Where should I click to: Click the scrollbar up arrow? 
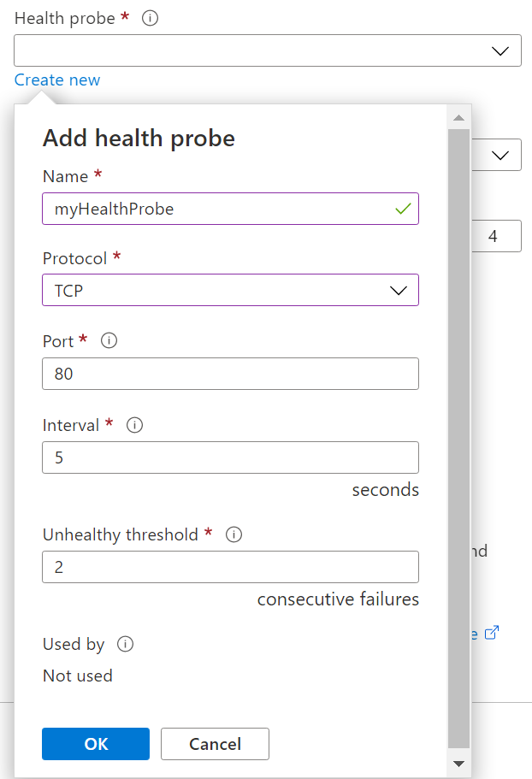pos(458,117)
